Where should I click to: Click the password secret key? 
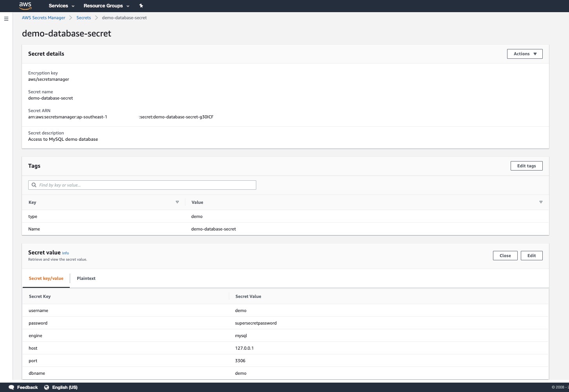pos(38,323)
